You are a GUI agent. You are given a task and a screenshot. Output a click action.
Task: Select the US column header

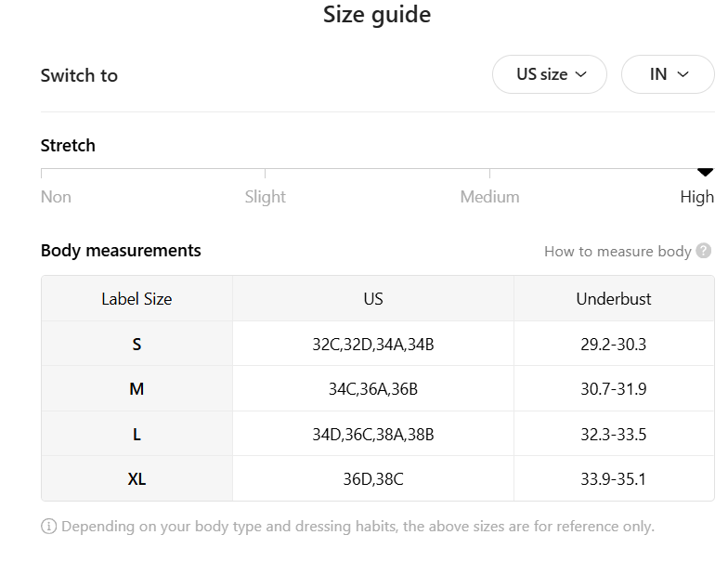click(373, 299)
